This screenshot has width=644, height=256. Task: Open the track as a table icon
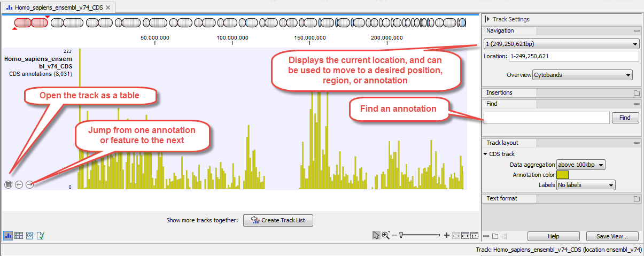(8, 184)
